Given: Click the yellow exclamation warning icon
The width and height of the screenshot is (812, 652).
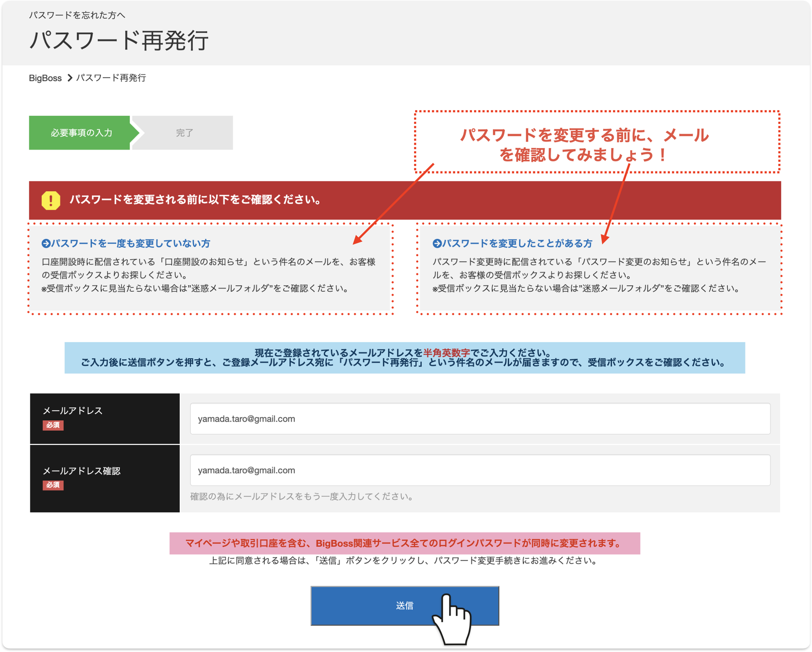Looking at the screenshot, I should [51, 200].
